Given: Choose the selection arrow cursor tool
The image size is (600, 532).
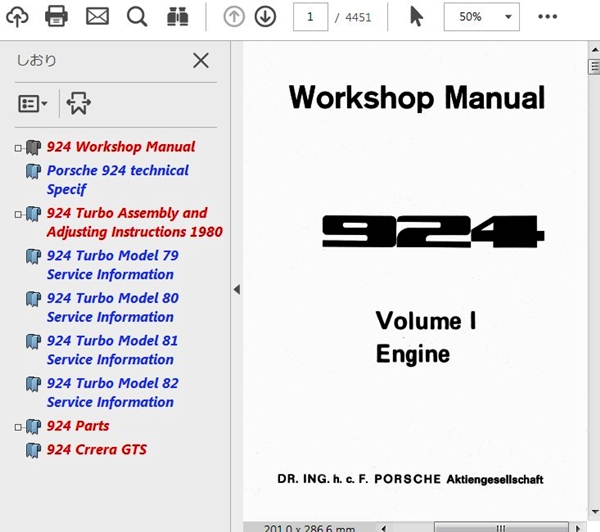Looking at the screenshot, I should pyautogui.click(x=416, y=17).
